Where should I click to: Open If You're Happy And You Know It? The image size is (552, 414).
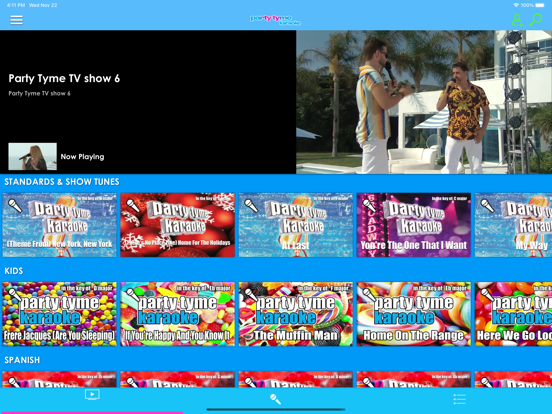coord(177,314)
